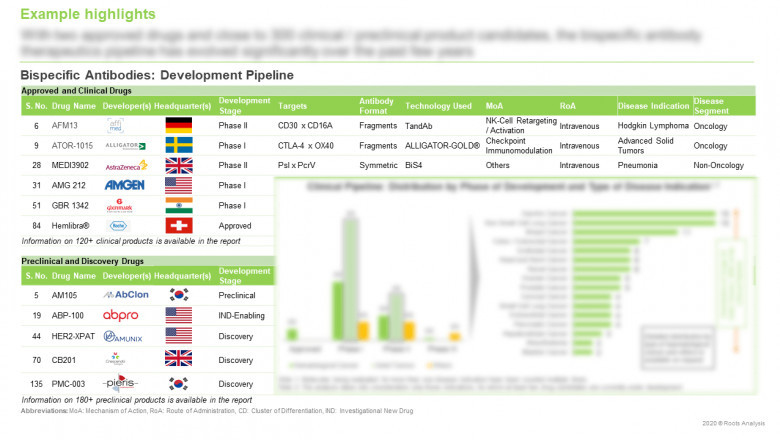Click the Targets column header

[x=292, y=106]
